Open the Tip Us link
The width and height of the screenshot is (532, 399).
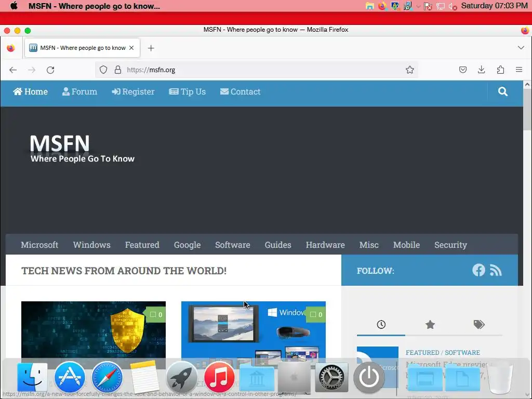[187, 91]
